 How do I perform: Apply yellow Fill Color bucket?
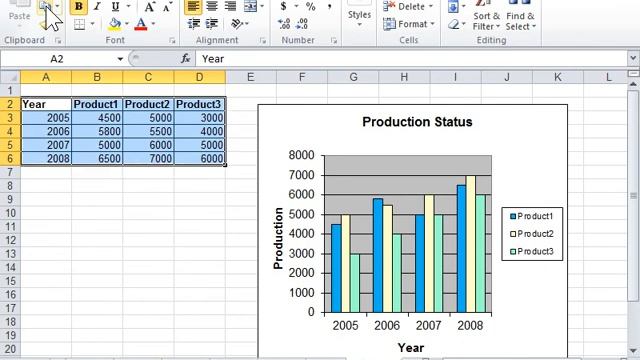point(115,24)
